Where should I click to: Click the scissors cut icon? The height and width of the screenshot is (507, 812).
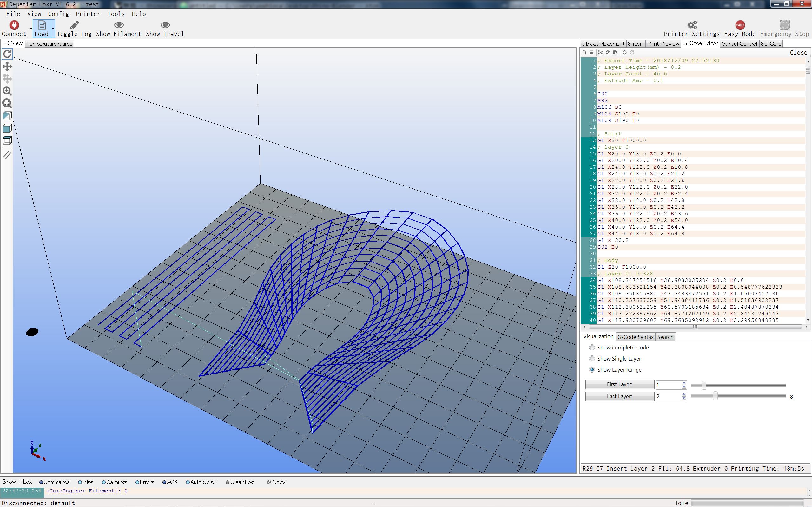pos(601,52)
